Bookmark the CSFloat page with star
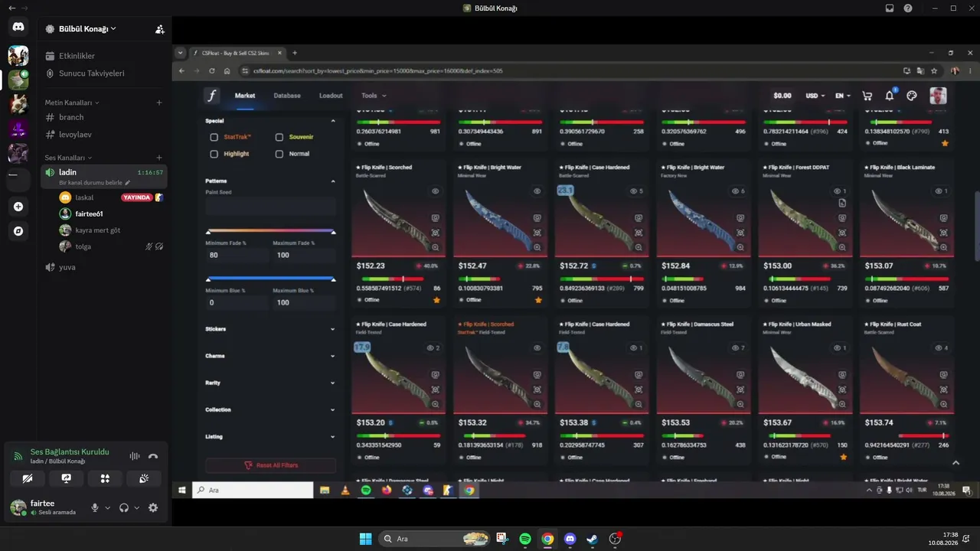 934,71
